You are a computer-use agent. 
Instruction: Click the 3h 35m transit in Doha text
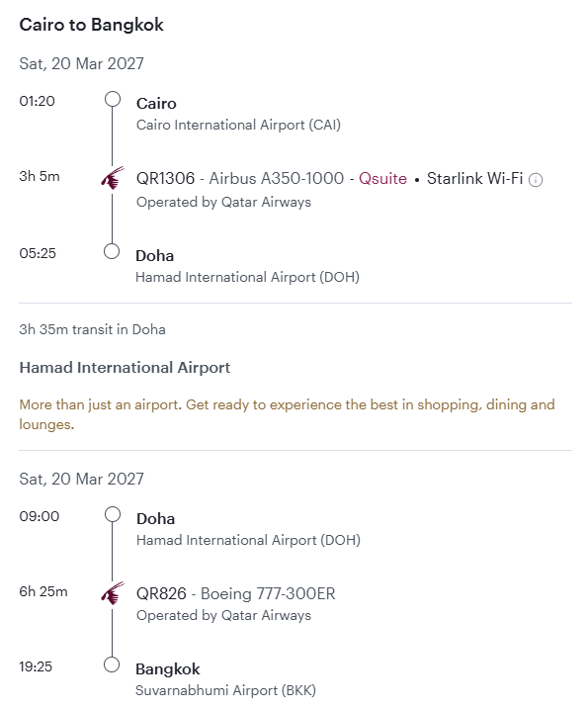92,329
